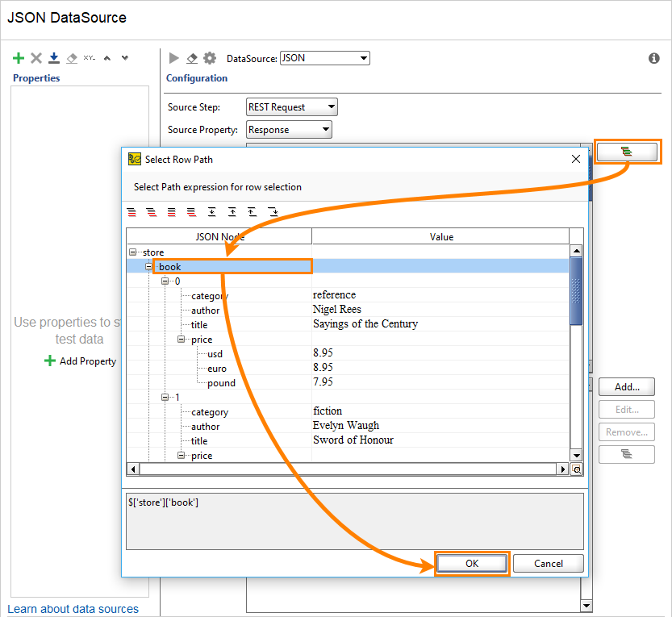Click the horizontal scrollbar right arrow
672x617 pixels.
click(563, 469)
